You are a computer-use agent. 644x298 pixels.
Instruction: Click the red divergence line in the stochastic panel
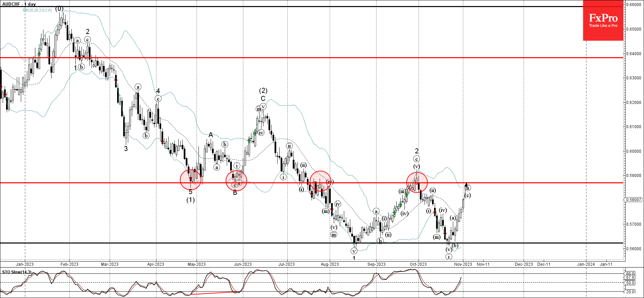(214, 293)
